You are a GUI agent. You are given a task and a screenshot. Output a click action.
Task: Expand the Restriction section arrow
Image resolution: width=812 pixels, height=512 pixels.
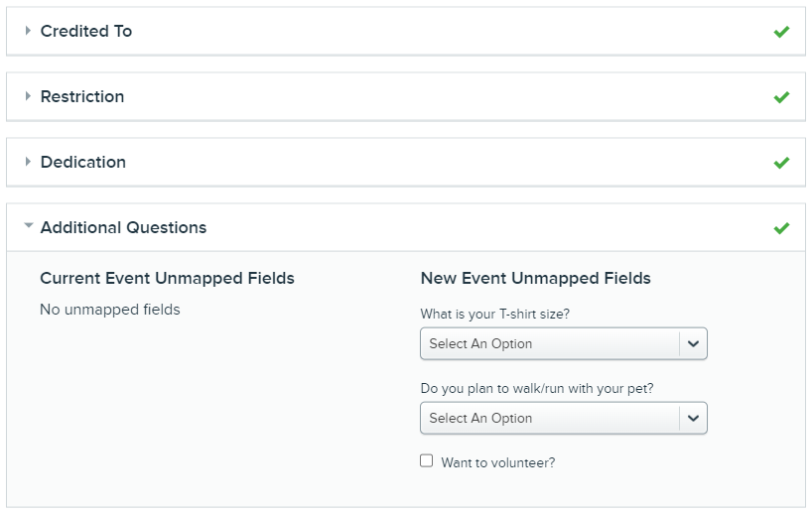(28, 96)
